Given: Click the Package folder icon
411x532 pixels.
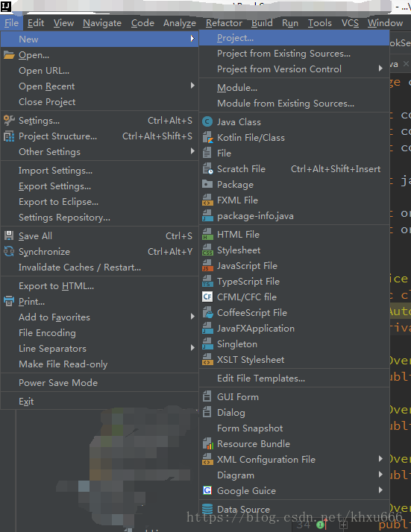Looking at the screenshot, I should point(207,184).
